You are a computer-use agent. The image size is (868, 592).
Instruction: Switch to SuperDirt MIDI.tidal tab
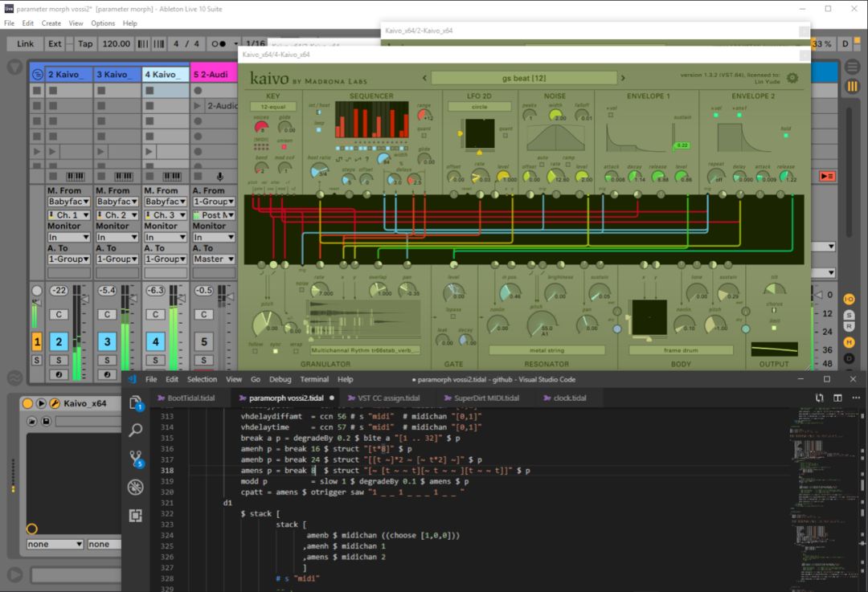[x=486, y=398]
